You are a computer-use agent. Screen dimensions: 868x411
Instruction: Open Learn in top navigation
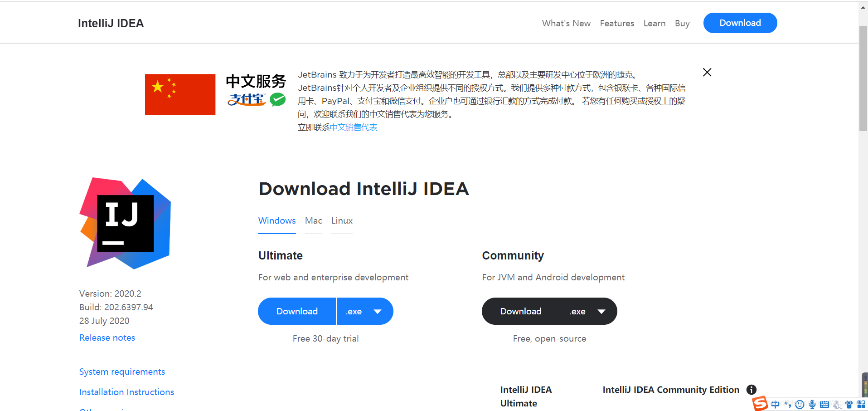[655, 23]
